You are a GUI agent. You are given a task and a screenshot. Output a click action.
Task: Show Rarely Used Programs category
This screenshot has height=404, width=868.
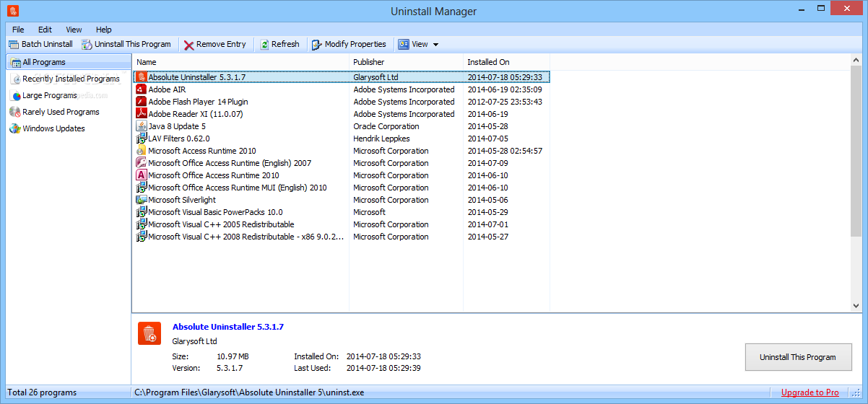pos(61,112)
